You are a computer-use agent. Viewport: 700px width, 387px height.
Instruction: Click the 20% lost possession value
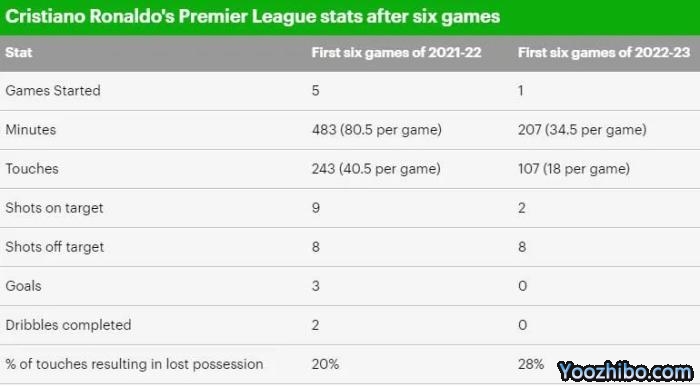325,364
